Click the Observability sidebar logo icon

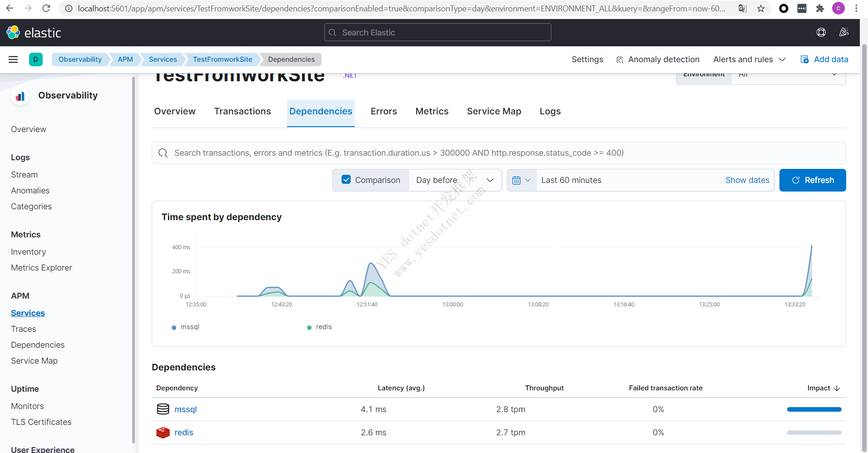[20, 96]
